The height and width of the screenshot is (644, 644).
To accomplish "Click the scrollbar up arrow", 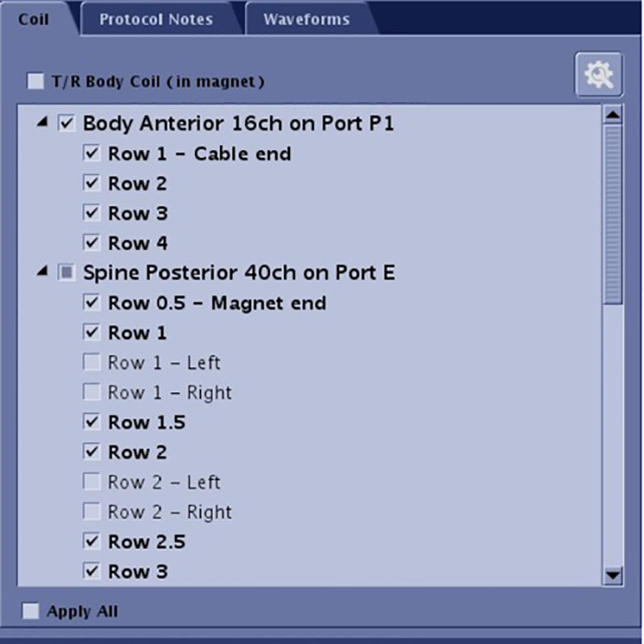I will pos(613,116).
